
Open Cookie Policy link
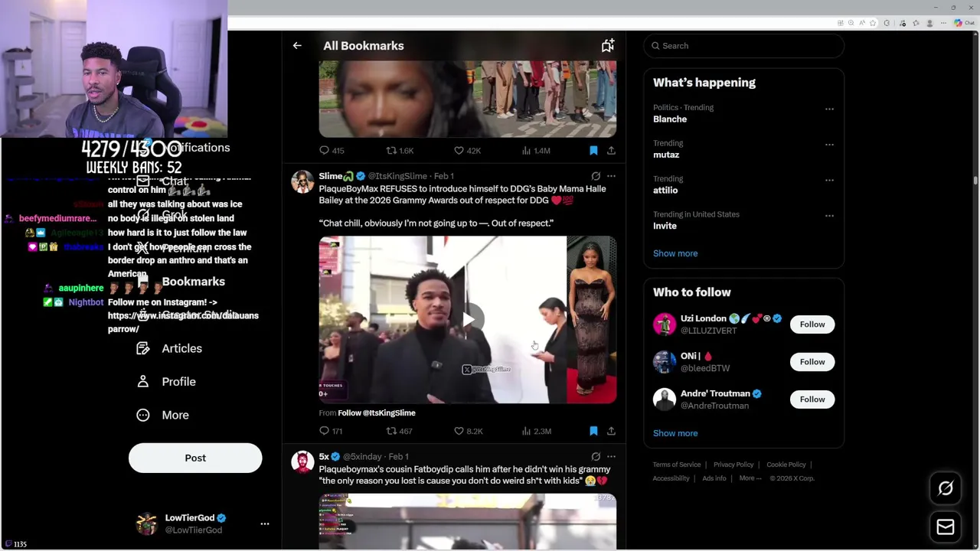click(786, 465)
